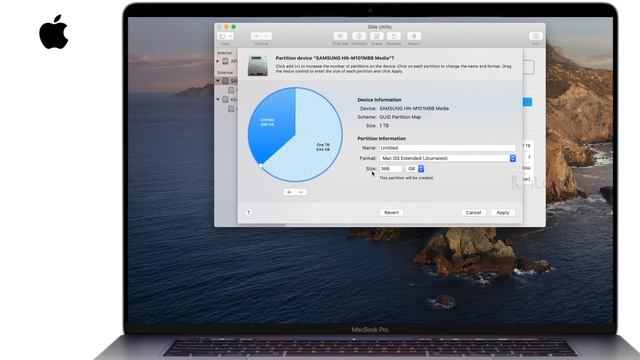Click the Volume remove (−) toolbar button
640x360 pixels.
[267, 36]
